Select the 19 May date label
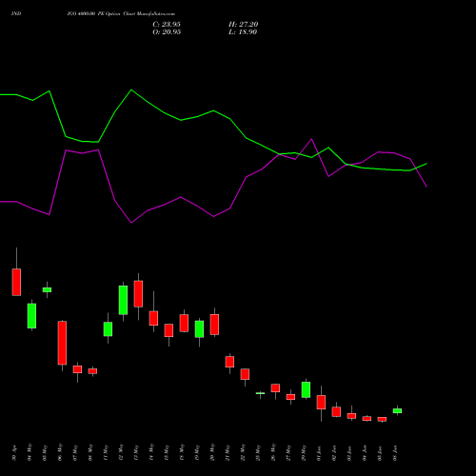476x476 pixels. (197, 453)
